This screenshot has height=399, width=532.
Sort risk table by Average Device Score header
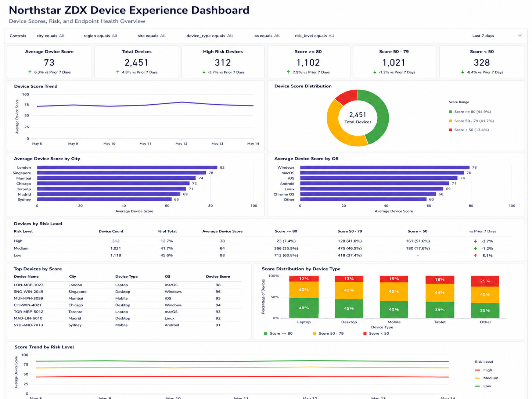coord(222,231)
